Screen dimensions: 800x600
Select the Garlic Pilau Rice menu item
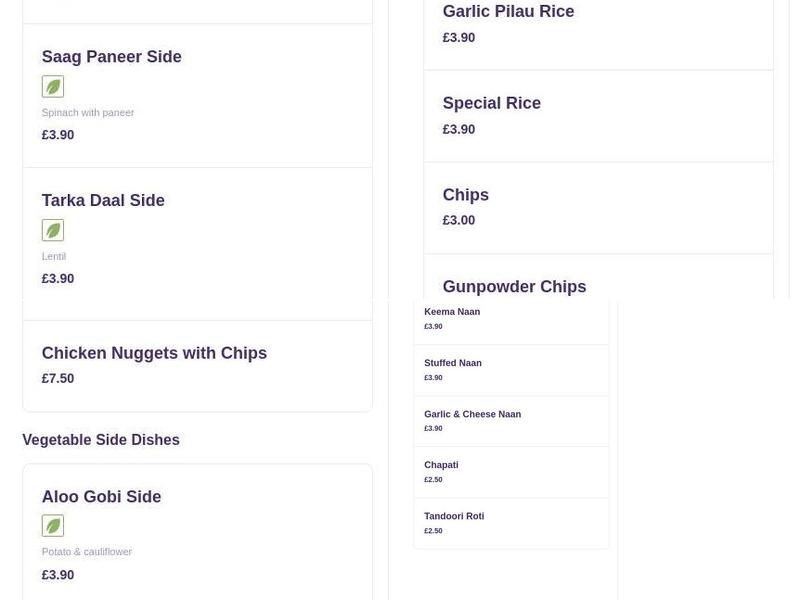pos(508,11)
